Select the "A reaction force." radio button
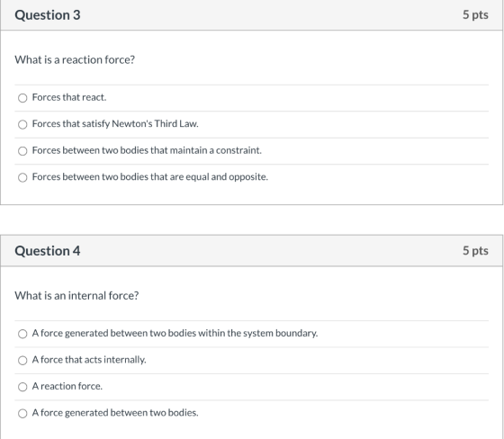The height and width of the screenshot is (439, 504). 22,387
